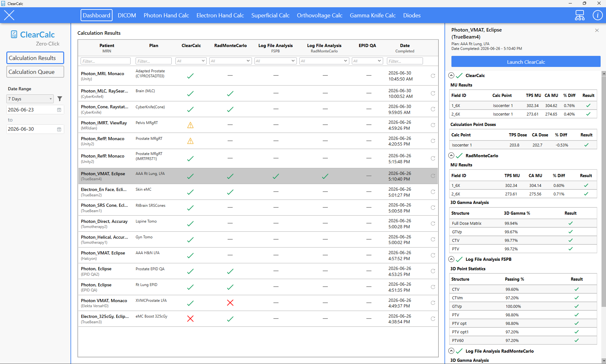Viewport: 606px width, 364px height.
Task: Open the DICOM tab
Action: pos(127,15)
